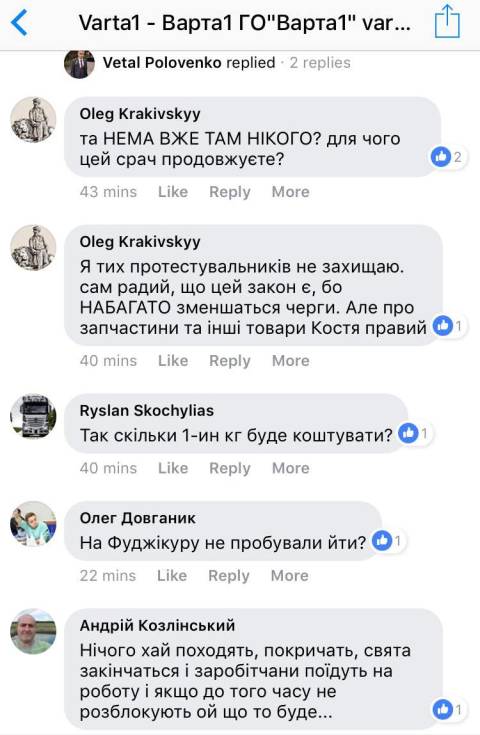Like the 22 mins comment
This screenshot has width=480, height=735.
click(172, 575)
